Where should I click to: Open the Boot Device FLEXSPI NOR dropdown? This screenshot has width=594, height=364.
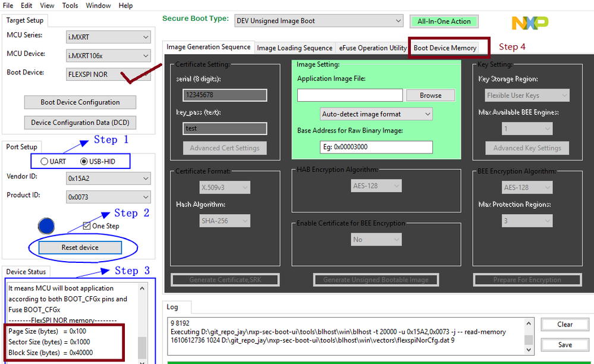(x=108, y=74)
